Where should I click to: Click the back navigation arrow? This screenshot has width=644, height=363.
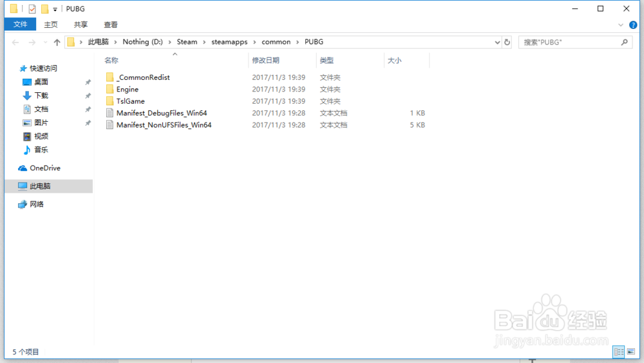tap(15, 42)
